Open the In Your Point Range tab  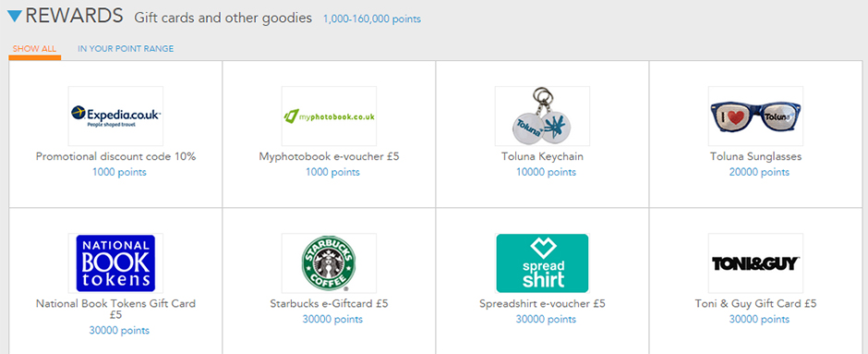pos(126,49)
